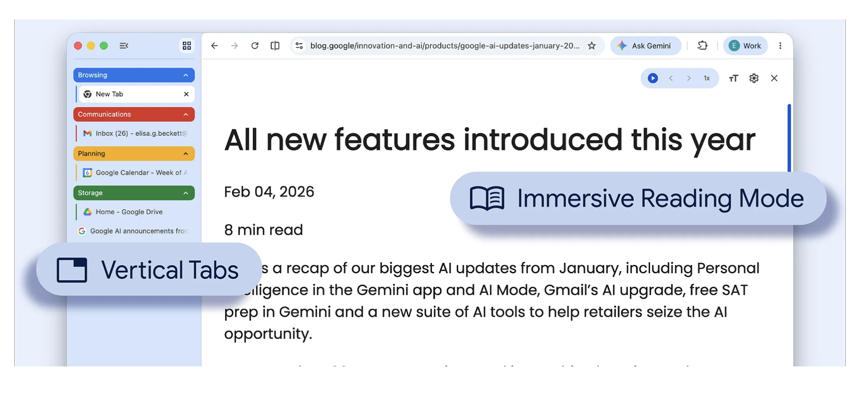The width and height of the screenshot is (868, 399).
Task: Open reading mode settings gear
Action: point(754,78)
